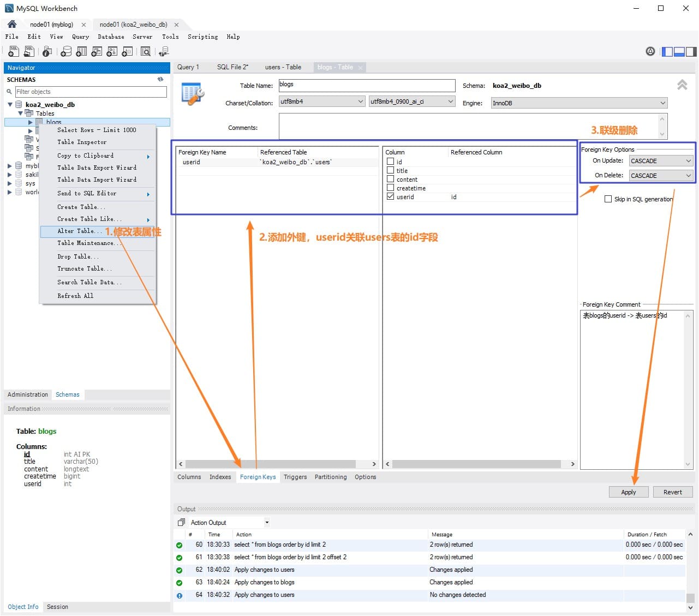Refresh the SCHEMAS list
Viewport: 699px width, 616px height.
(x=160, y=80)
